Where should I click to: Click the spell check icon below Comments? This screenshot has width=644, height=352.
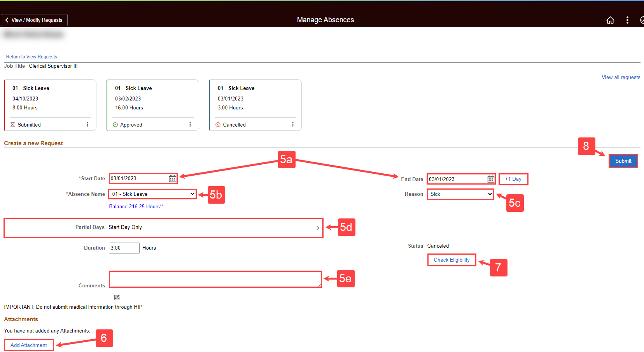click(117, 297)
